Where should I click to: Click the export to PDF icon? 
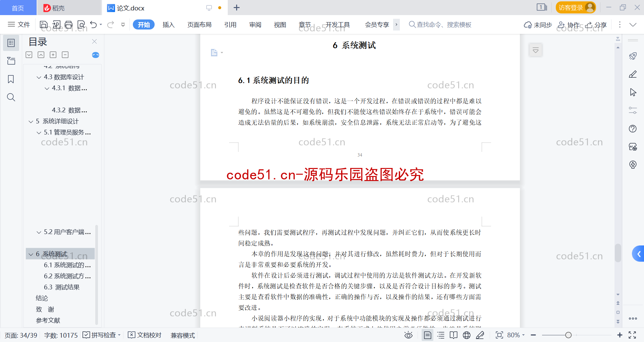pyautogui.click(x=56, y=24)
